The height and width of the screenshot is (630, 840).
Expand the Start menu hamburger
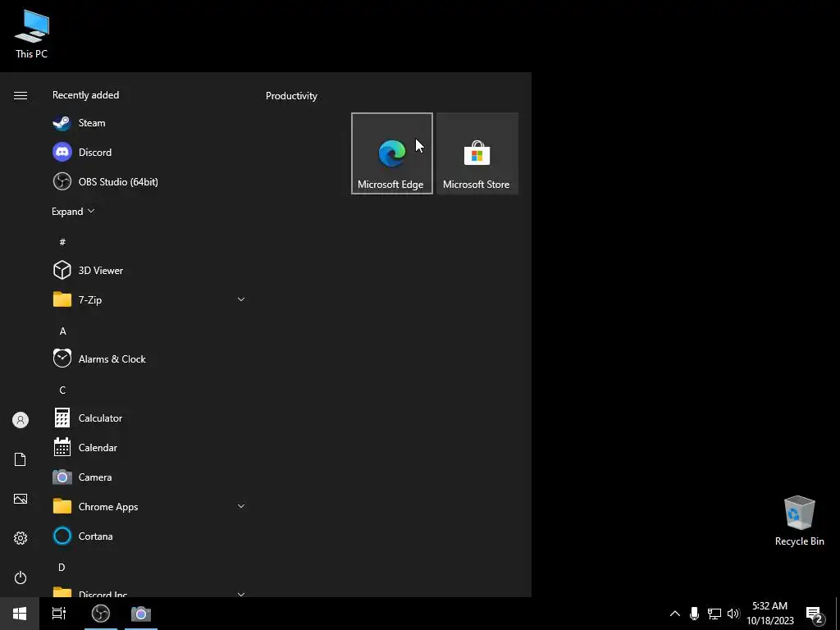pyautogui.click(x=21, y=95)
